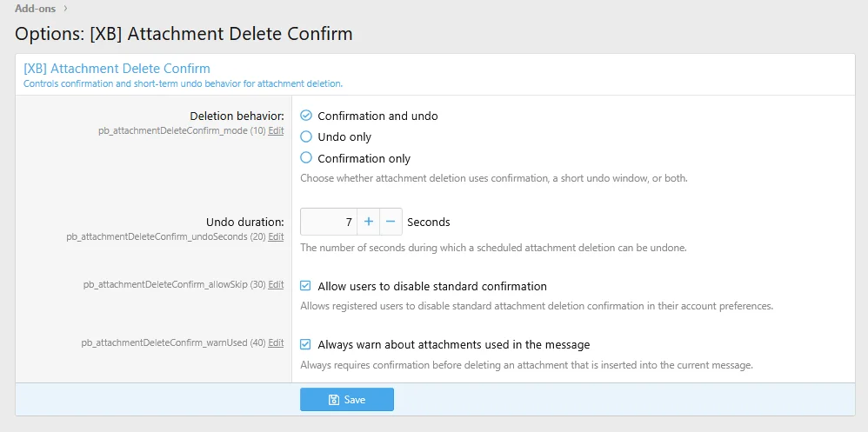Click the page title 'Options: [XB] Attachment Delete Confirm'
868x432 pixels.
(x=184, y=34)
